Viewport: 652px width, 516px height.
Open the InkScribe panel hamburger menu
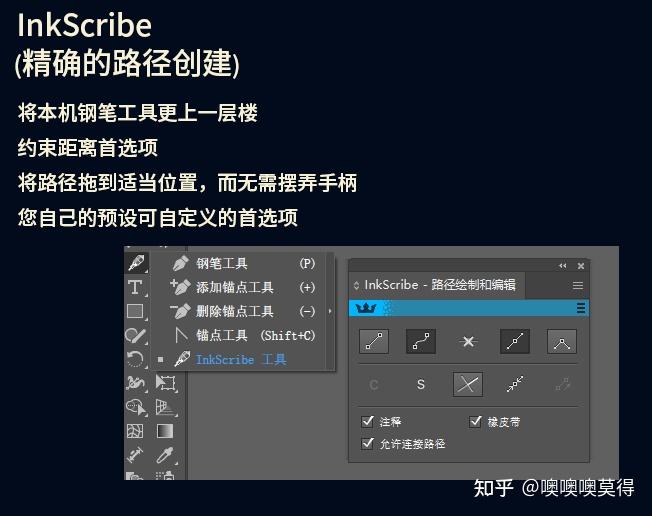click(x=578, y=286)
